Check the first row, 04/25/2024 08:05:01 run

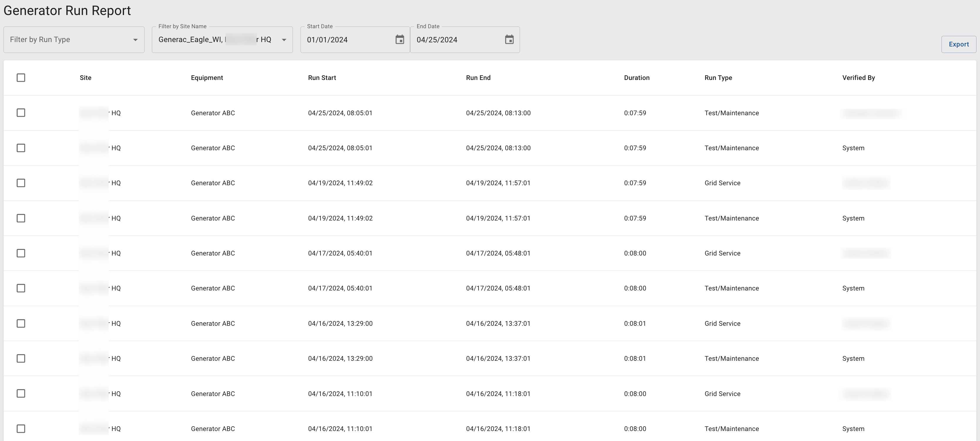click(21, 113)
